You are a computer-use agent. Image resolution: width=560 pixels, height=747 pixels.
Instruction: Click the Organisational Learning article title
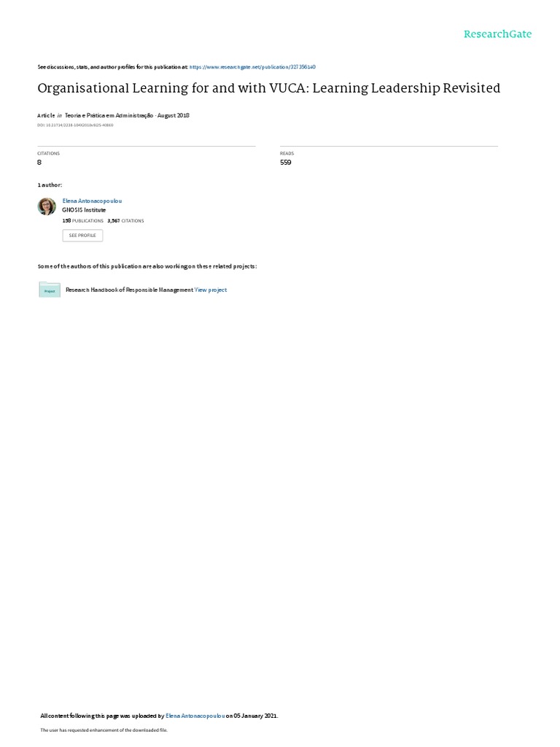point(268,88)
